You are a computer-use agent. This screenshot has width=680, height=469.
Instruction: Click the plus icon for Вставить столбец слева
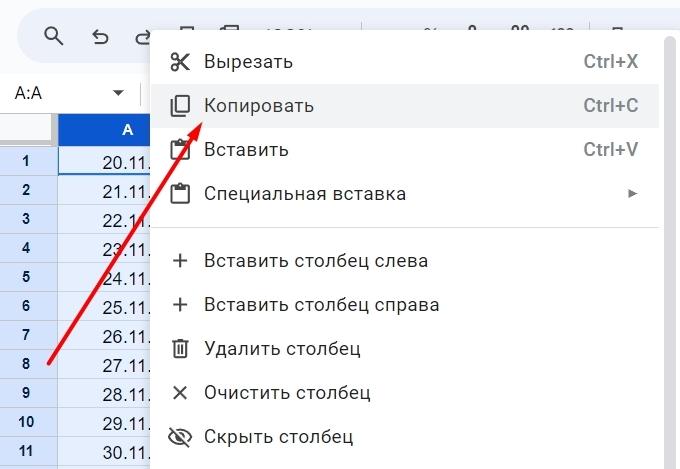(x=180, y=261)
